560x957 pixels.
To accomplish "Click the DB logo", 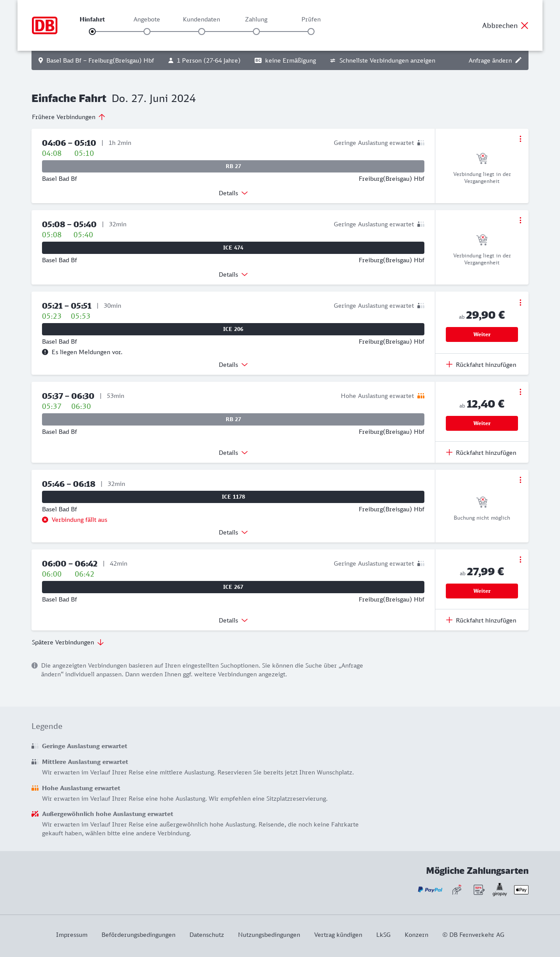I will tap(45, 25).
